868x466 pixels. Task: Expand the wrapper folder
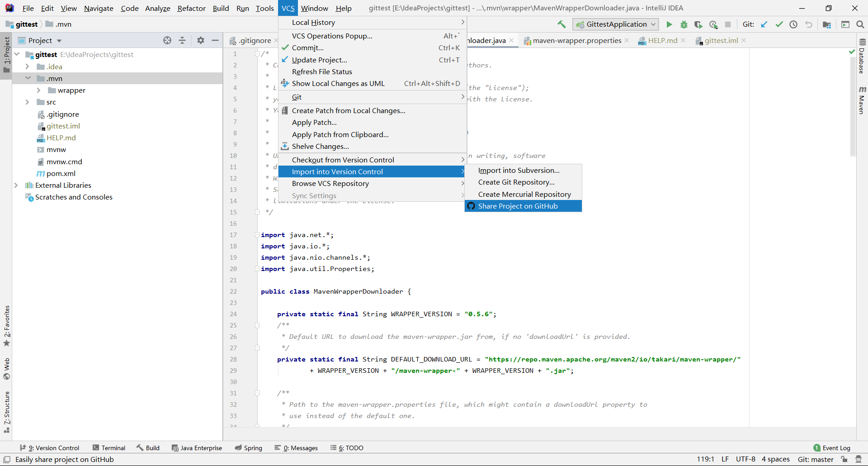[x=38, y=90]
